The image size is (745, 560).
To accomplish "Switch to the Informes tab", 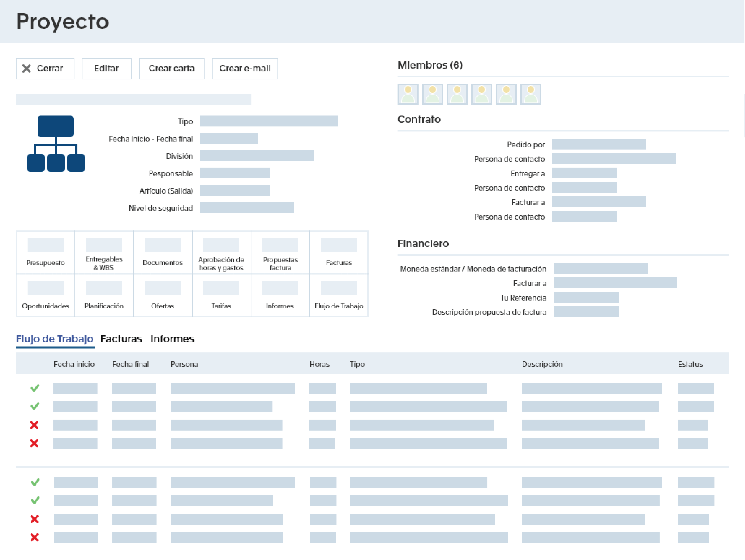I will [x=173, y=339].
